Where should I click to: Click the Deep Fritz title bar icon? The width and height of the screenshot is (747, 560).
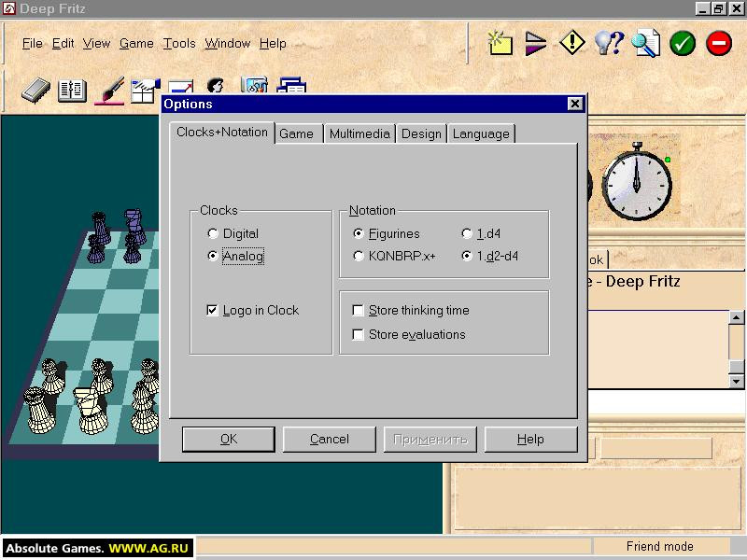click(x=9, y=8)
